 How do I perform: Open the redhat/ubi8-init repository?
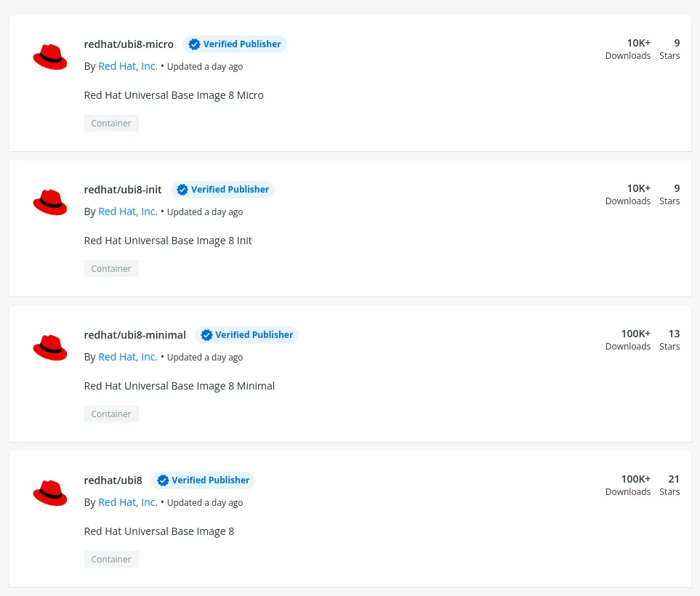pos(122,190)
